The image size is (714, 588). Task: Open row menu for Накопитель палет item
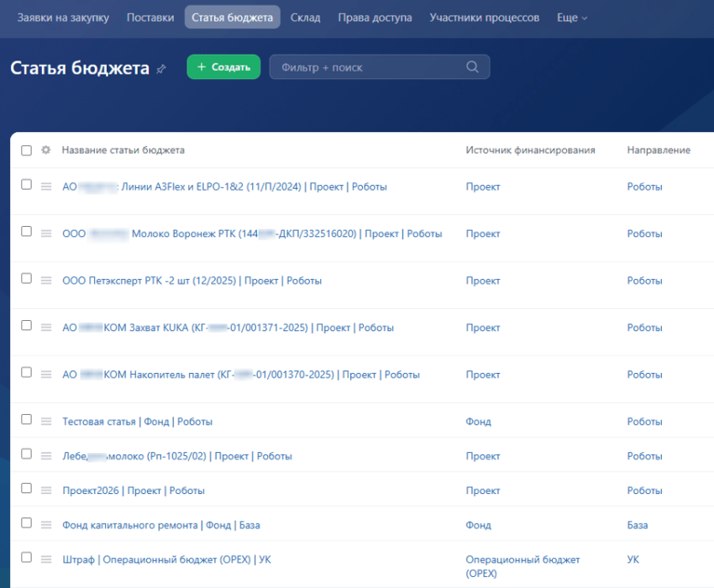(x=46, y=374)
